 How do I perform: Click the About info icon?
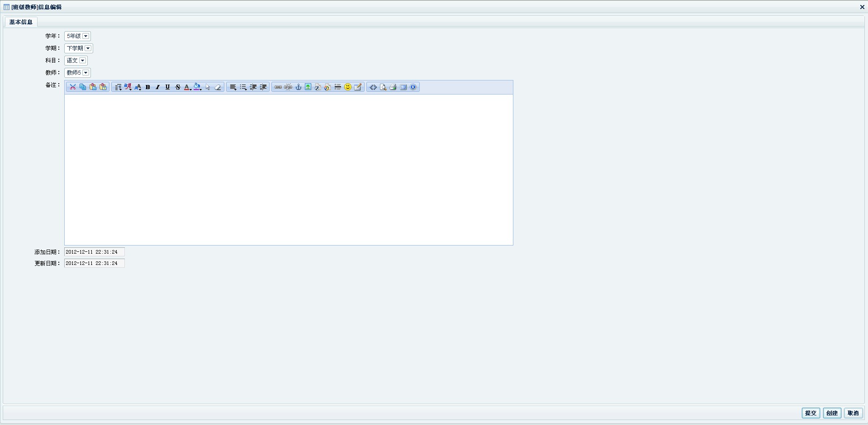point(413,87)
